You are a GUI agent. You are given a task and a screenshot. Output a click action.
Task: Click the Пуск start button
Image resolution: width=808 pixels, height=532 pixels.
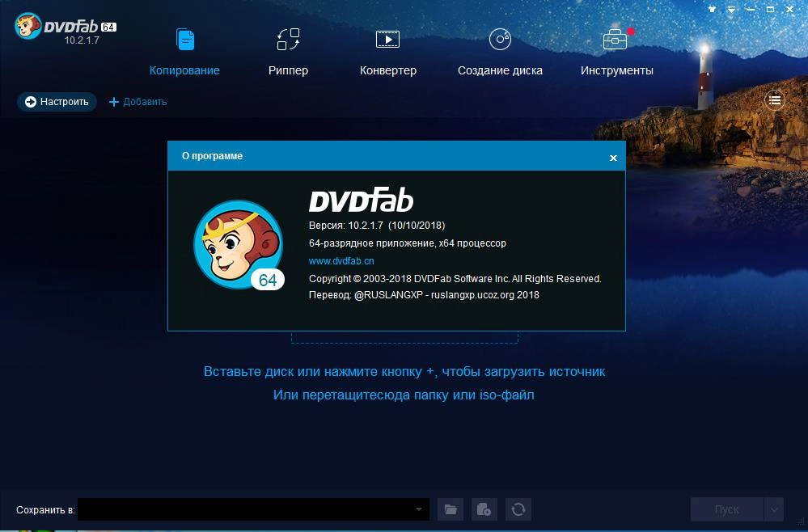[x=726, y=509]
